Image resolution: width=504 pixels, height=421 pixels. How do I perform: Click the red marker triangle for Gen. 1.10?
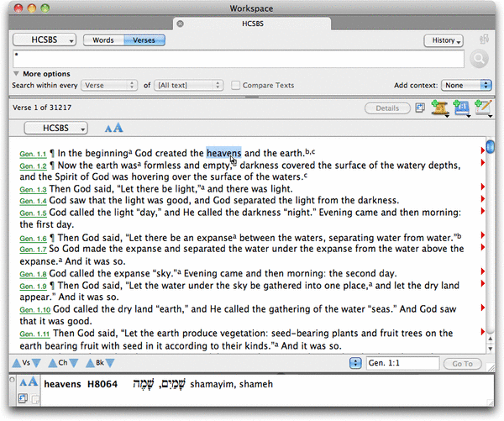pyautogui.click(x=482, y=308)
